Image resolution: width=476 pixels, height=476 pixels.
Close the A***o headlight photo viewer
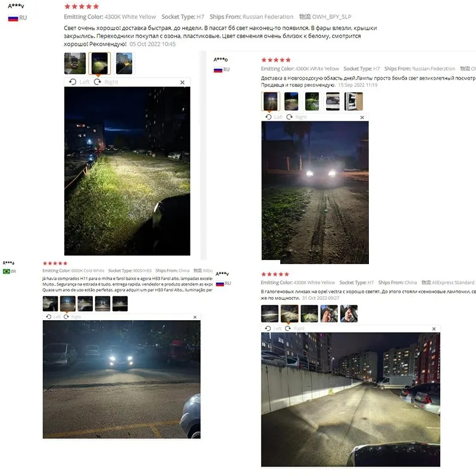tap(362, 117)
